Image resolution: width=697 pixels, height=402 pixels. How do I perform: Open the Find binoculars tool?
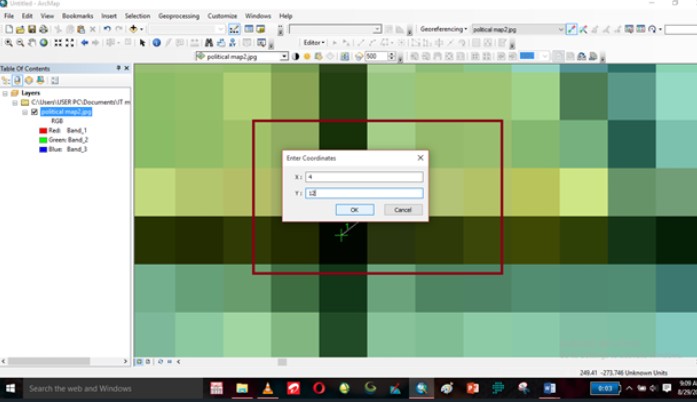208,43
